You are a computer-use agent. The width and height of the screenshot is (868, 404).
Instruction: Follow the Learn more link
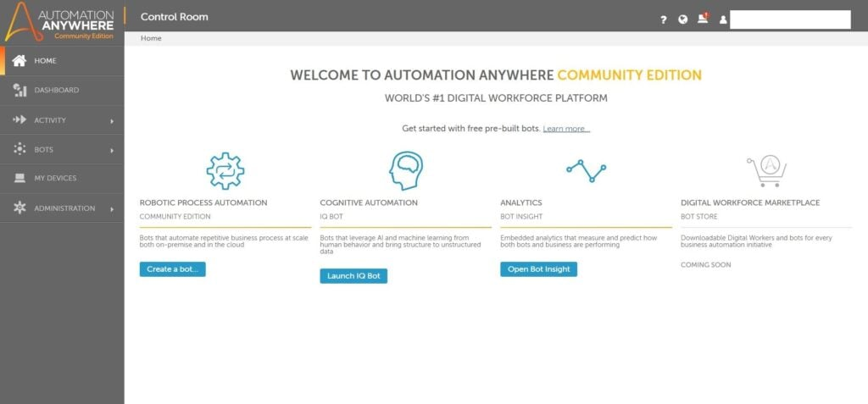[x=566, y=129]
